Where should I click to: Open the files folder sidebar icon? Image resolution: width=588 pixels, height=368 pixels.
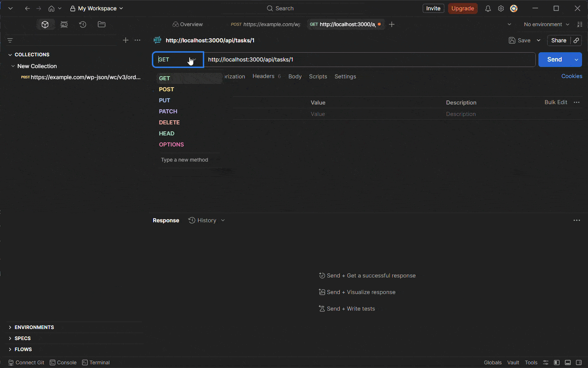click(102, 24)
